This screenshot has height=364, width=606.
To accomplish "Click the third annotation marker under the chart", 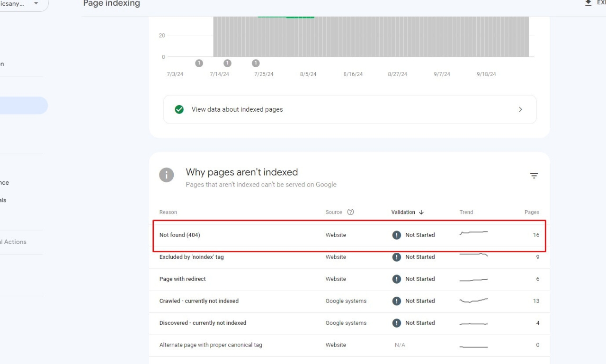I will [256, 63].
